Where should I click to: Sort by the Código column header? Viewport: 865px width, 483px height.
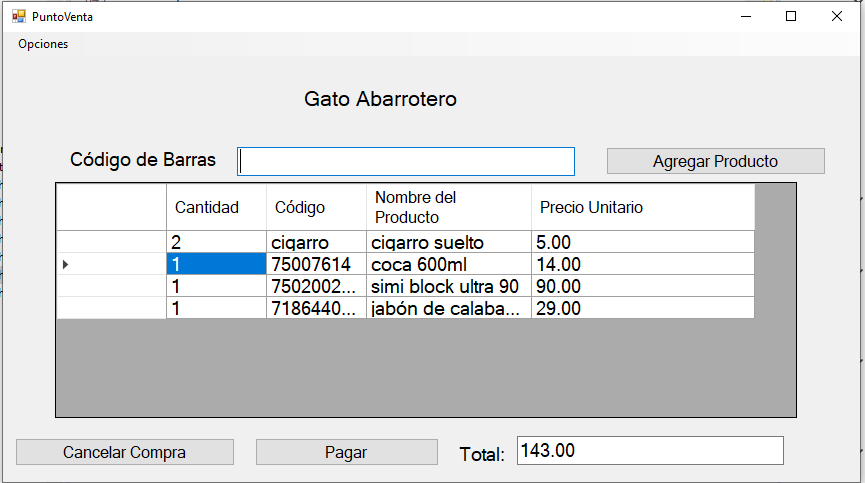point(316,207)
